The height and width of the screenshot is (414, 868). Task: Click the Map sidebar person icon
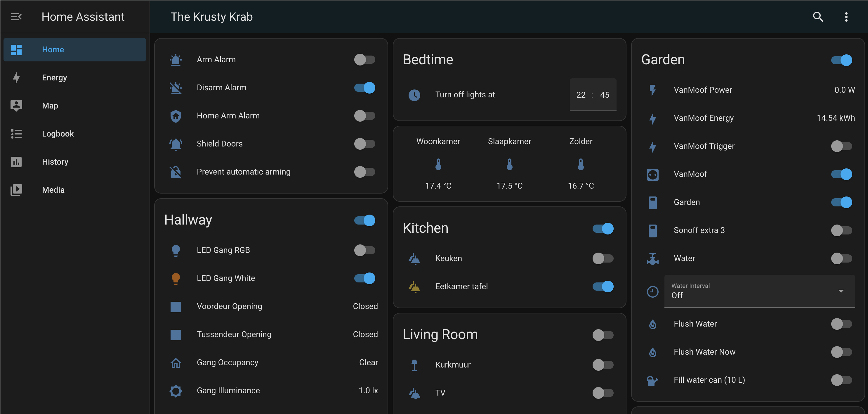[16, 106]
